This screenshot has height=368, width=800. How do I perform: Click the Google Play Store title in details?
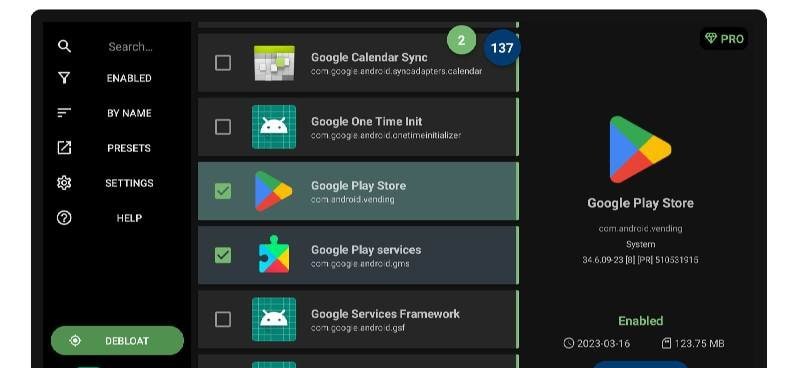point(640,203)
